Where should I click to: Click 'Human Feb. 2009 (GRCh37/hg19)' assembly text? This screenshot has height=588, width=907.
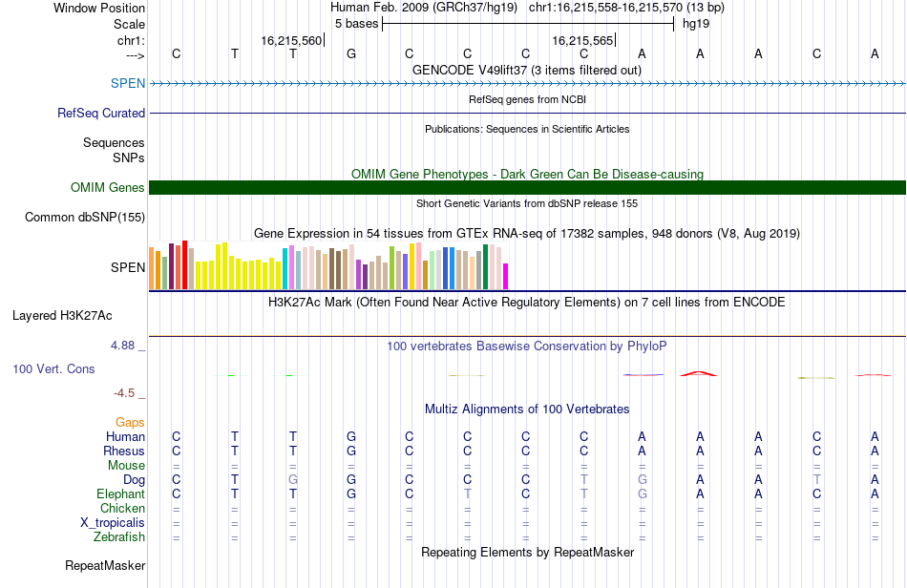[423, 8]
